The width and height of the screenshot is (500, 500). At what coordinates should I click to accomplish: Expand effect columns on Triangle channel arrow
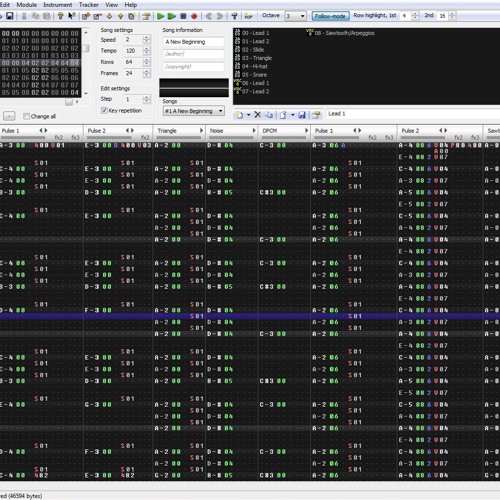click(x=201, y=130)
